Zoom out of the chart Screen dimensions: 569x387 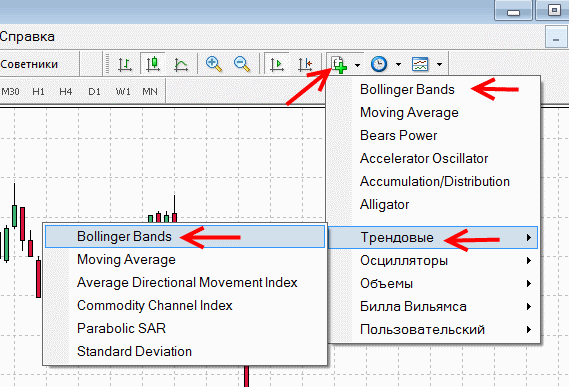242,64
